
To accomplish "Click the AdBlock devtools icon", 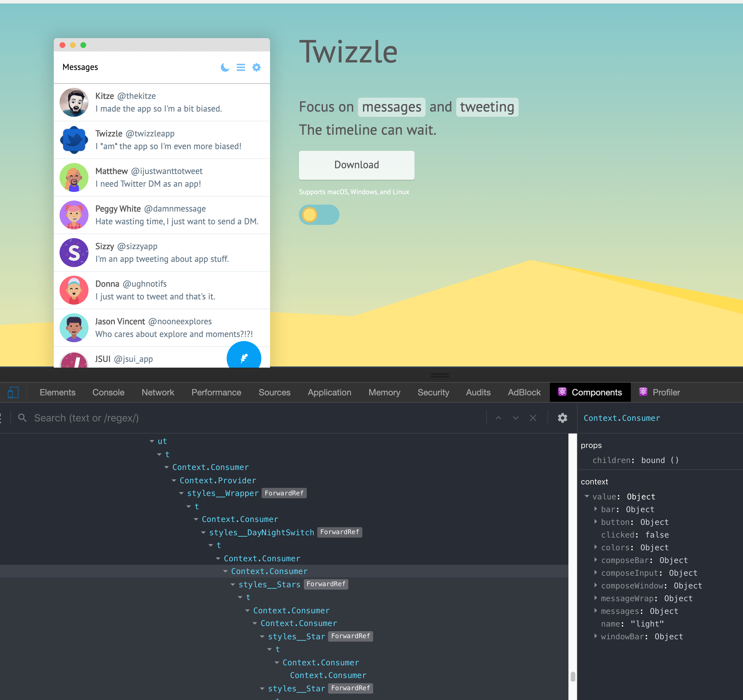I will 524,392.
